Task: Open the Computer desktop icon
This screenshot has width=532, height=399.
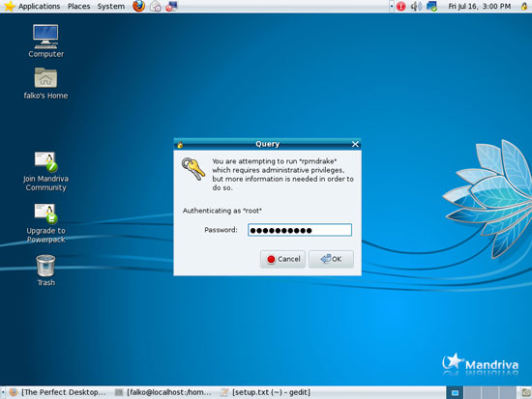Action: point(45,41)
